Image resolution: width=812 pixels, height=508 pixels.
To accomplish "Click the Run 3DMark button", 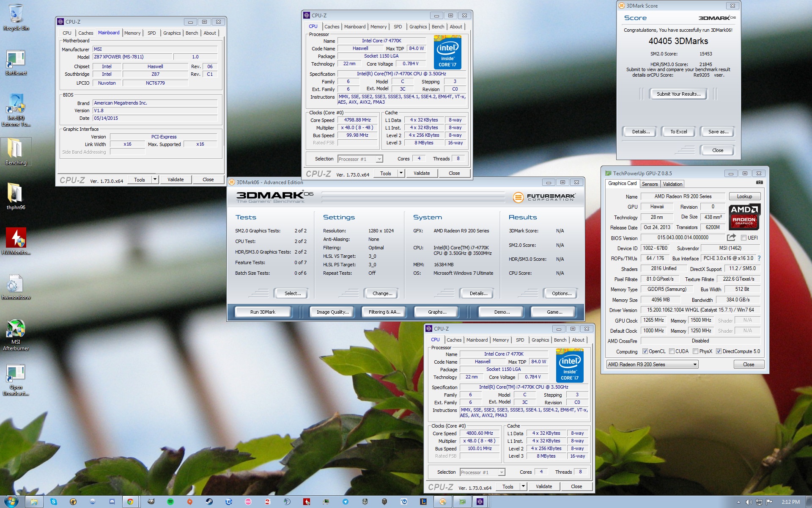I will tap(263, 312).
